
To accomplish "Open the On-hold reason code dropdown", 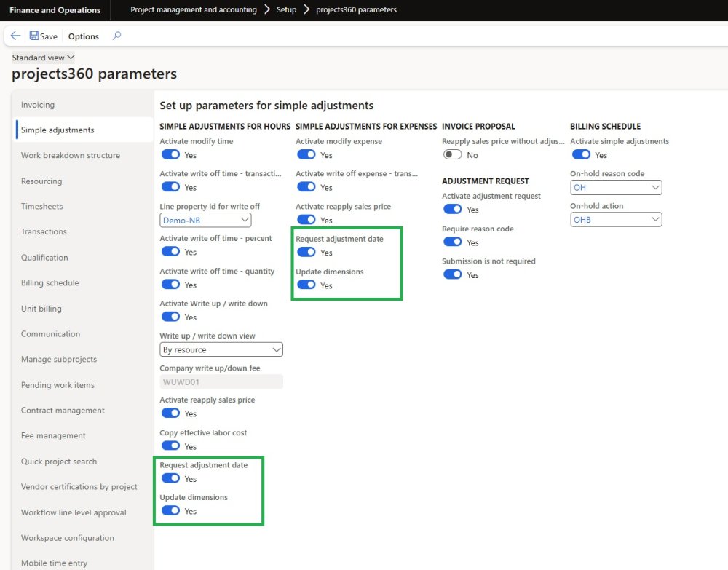I will 616,187.
